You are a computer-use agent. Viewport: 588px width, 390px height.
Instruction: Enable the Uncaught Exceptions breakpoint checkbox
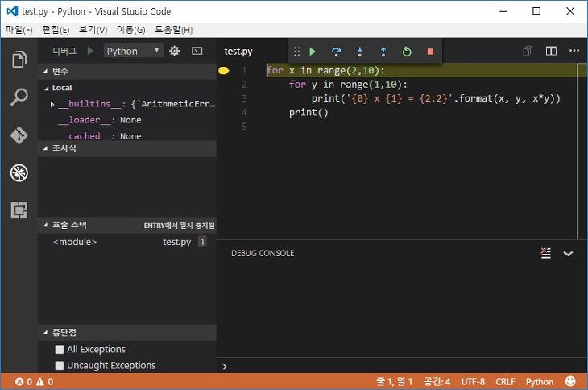[60, 366]
